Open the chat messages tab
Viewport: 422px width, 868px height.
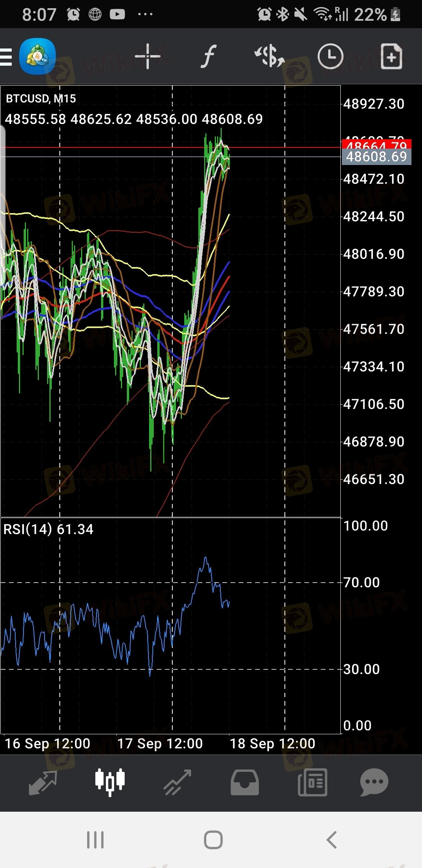pos(374,782)
